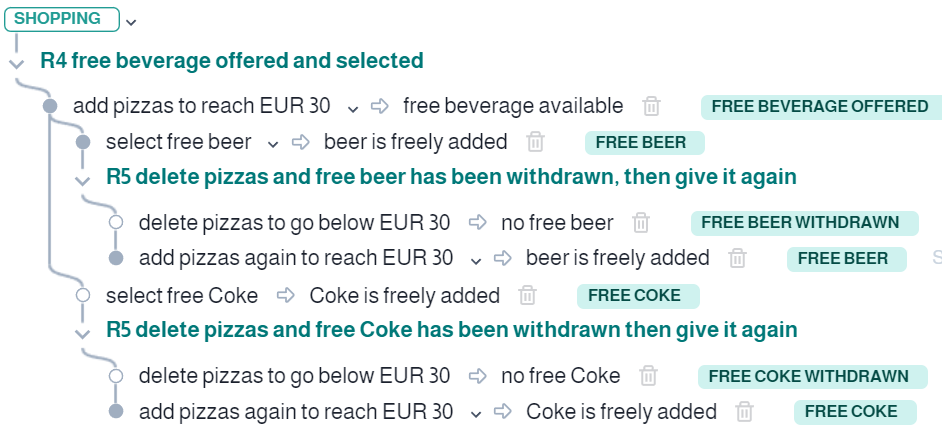Toggle the circle node for 'delete pizzas' above 'no free Coke'
942x431 pixels.
click(x=116, y=376)
